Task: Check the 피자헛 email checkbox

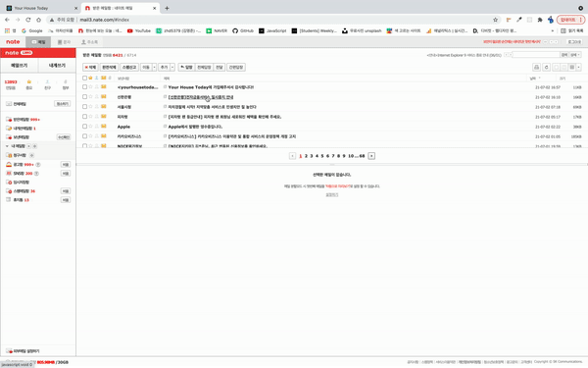Action: point(84,117)
